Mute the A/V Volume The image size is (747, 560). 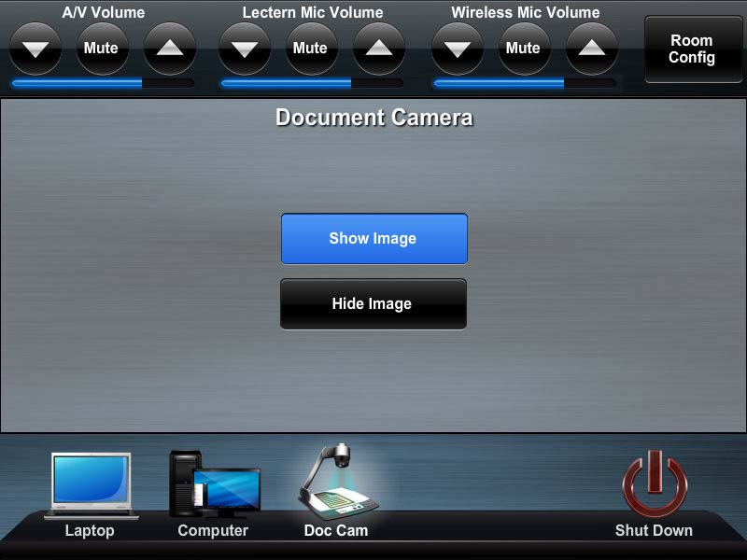click(x=102, y=49)
